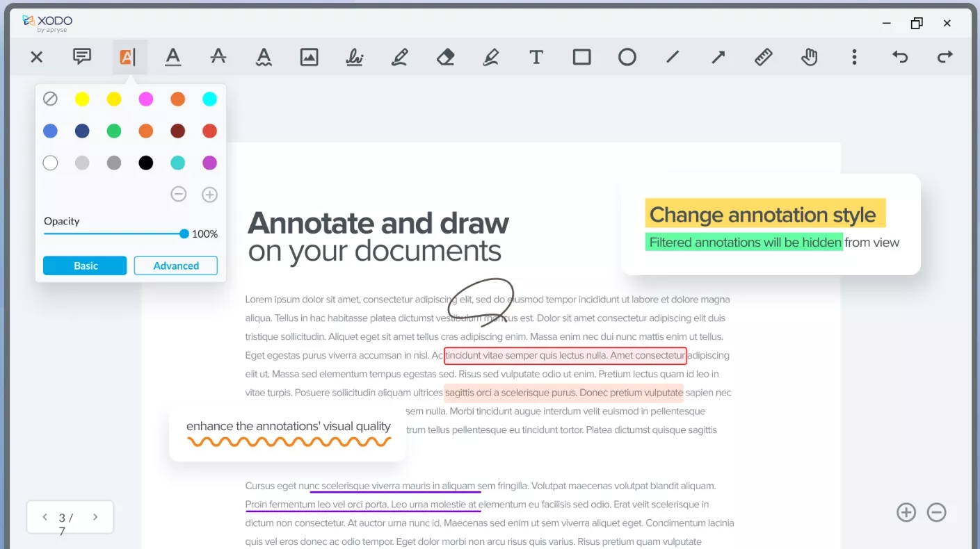
Task: Pick the Squiggly underline tool
Action: [264, 57]
